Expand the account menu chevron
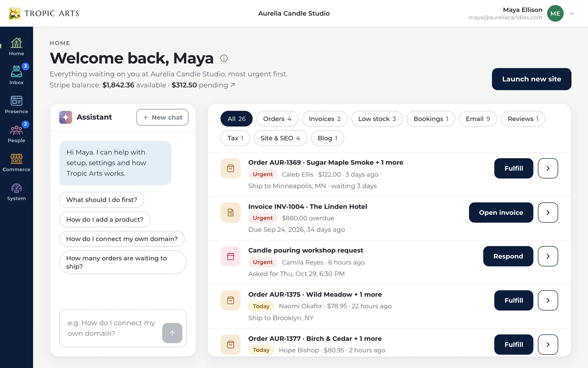 click(x=571, y=13)
